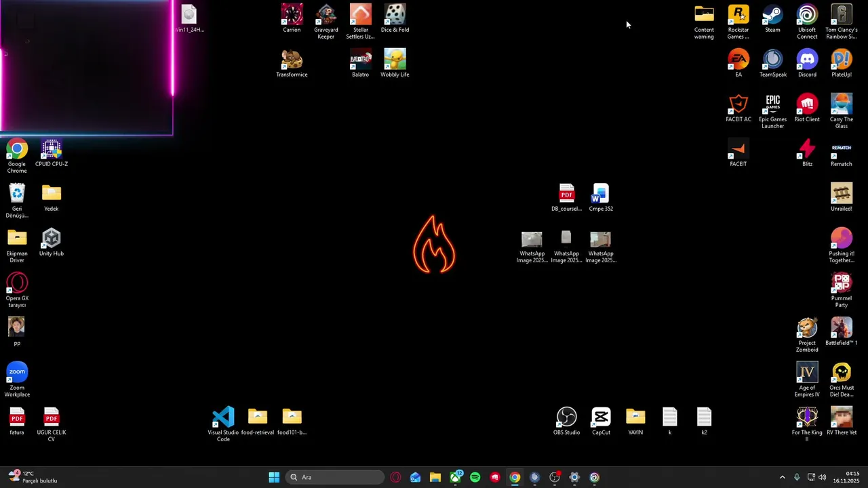Screen dimensions: 868x488
Task: Select the text file named k2
Action: point(704,421)
